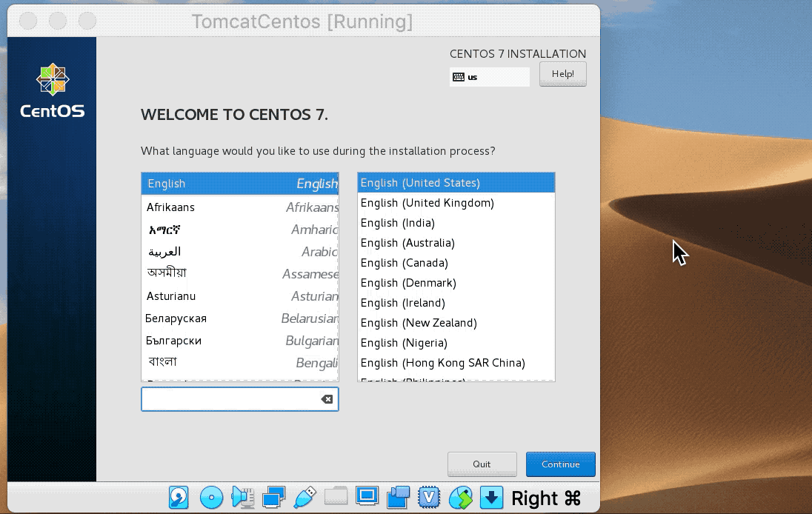Click the mouse integration status icon
812x514 pixels.
pos(460,498)
